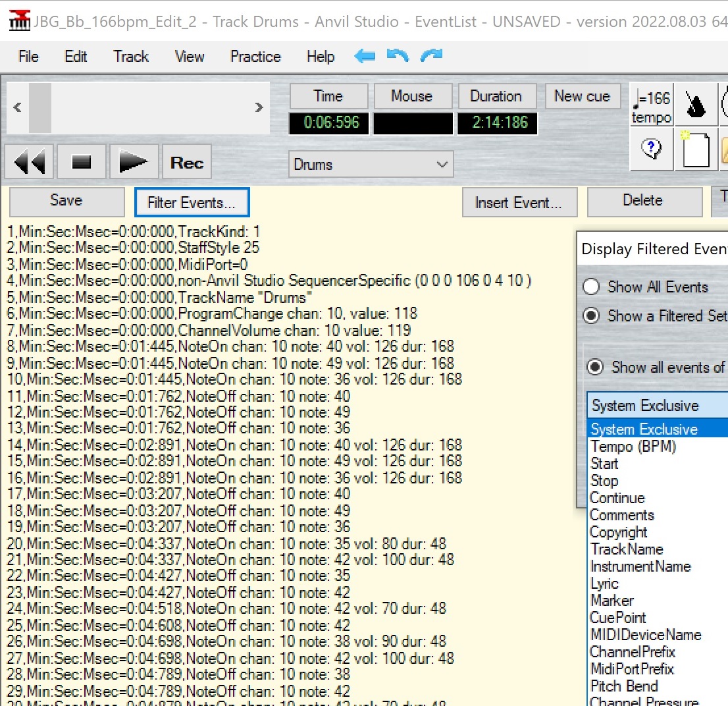Image resolution: width=728 pixels, height=706 pixels.
Task: Click the help speech bubble icon
Action: [x=651, y=149]
